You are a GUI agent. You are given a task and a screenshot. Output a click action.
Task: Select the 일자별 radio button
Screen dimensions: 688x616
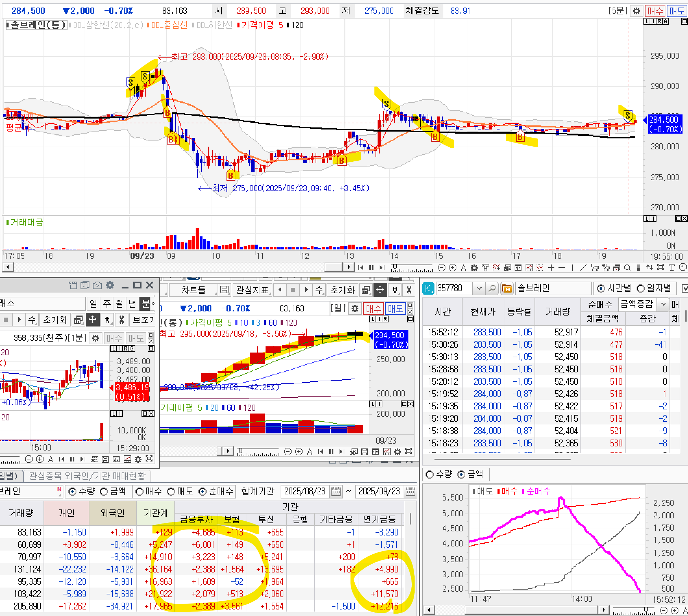click(641, 288)
